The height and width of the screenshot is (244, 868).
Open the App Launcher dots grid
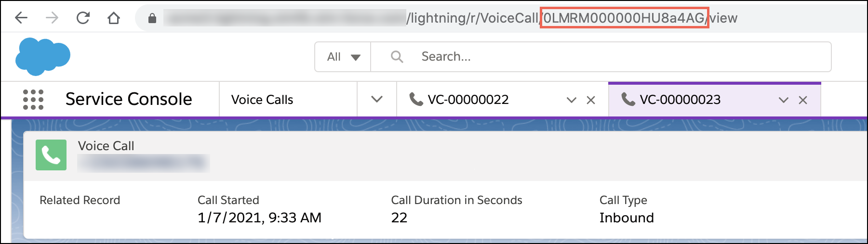click(33, 100)
